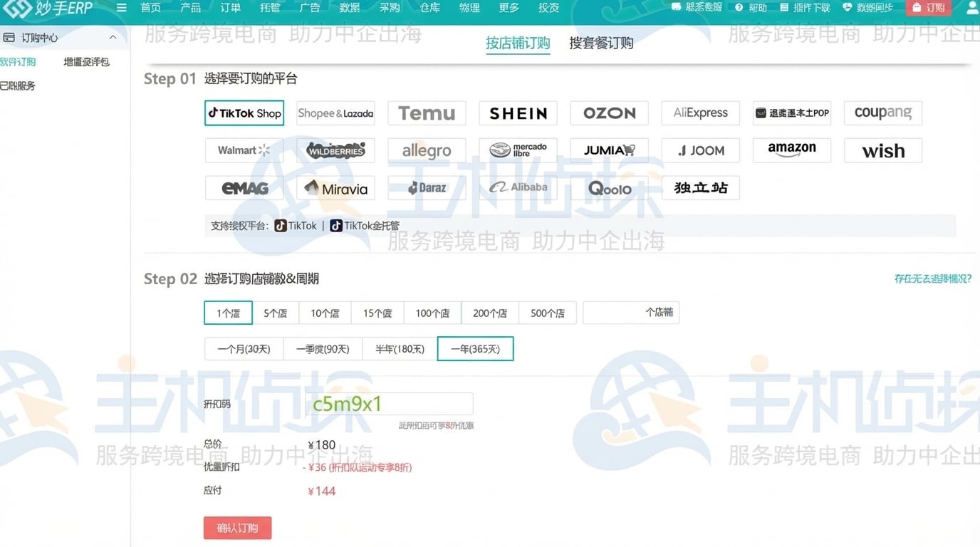Pick the SHEIN platform logo
Image resolution: width=980 pixels, height=547 pixels.
[x=518, y=113]
